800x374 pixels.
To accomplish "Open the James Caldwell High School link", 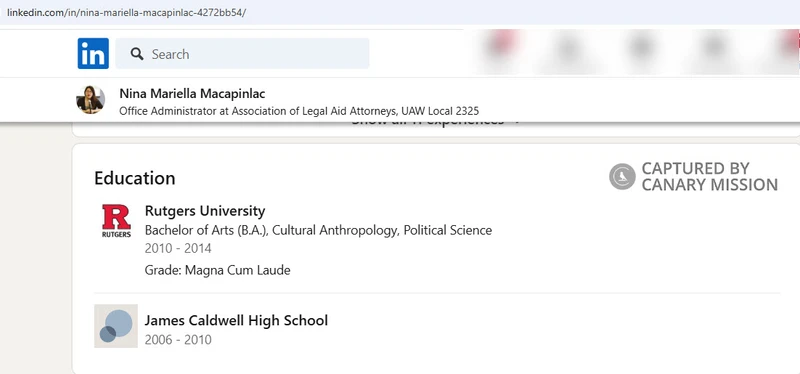I will [x=236, y=320].
